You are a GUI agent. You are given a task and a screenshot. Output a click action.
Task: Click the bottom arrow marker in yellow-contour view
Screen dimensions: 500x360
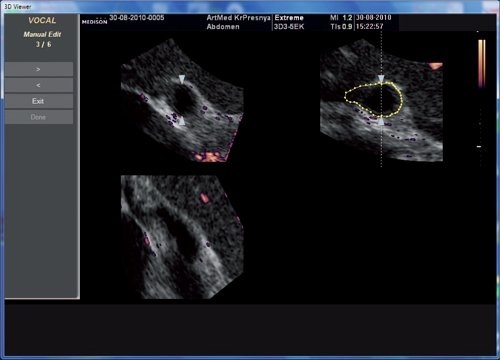point(381,121)
